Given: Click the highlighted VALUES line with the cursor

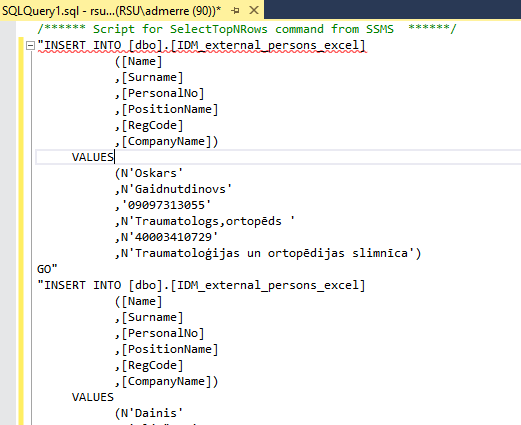Looking at the screenshot, I should tap(278, 157).
